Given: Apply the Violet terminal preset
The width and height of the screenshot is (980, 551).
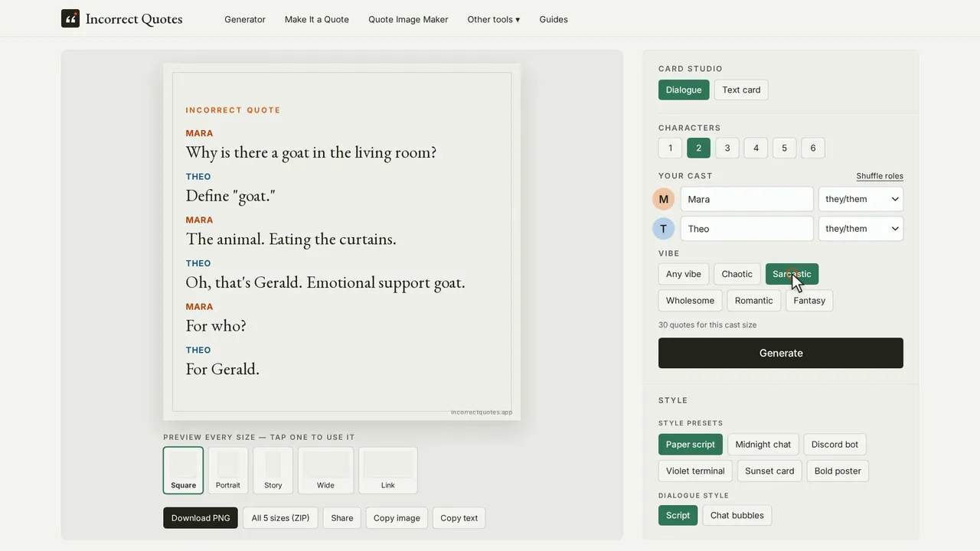Looking at the screenshot, I should coord(695,471).
